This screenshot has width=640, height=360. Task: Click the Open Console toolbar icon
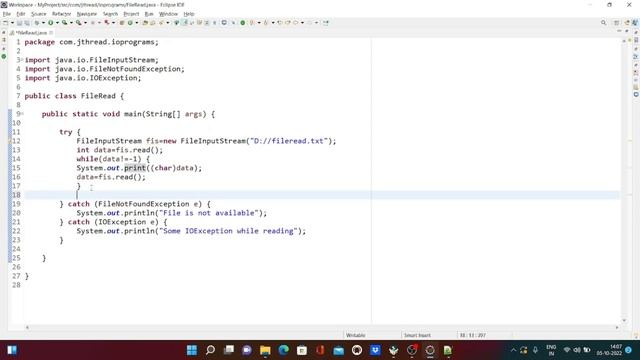pos(224,23)
